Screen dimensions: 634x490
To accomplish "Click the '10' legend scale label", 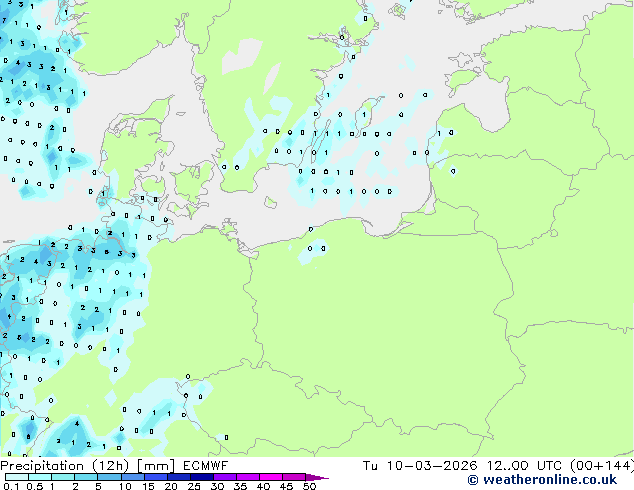I will (x=125, y=486).
